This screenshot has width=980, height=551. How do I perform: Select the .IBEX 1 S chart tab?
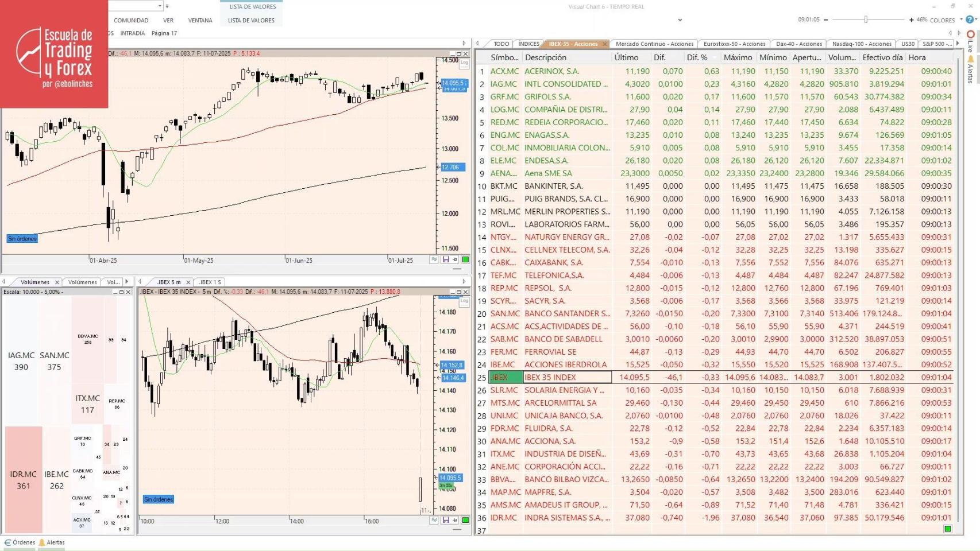coord(210,282)
